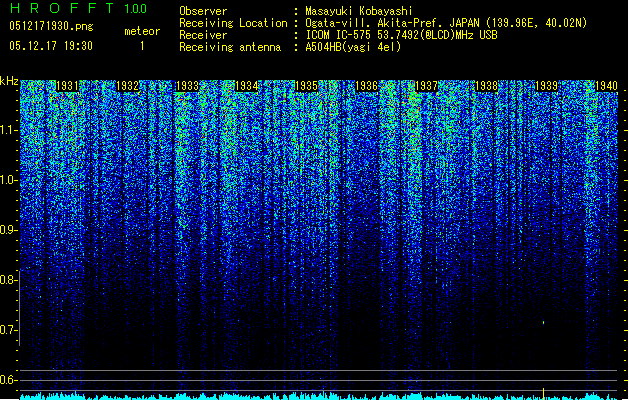
Task: Click the 1931 time marker
Action: tap(67, 86)
